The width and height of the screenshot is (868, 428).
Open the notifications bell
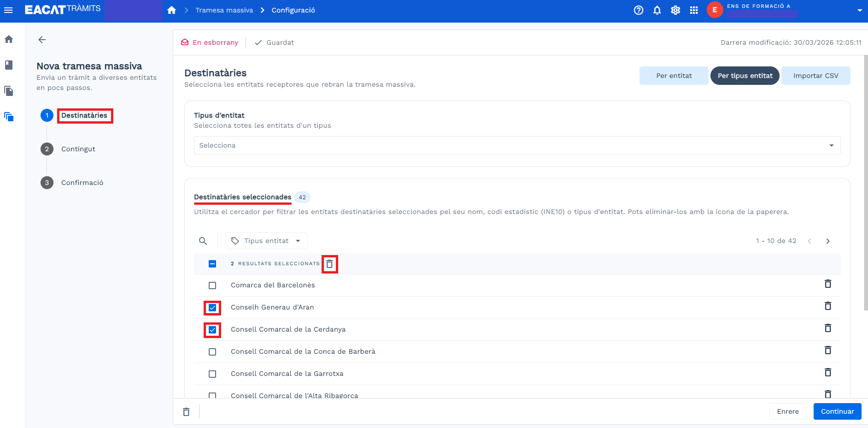[657, 10]
